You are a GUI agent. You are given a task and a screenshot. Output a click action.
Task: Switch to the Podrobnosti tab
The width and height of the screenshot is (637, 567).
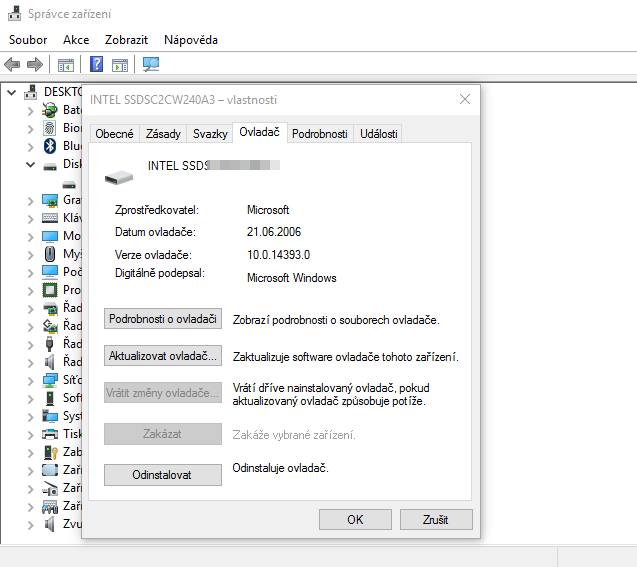[320, 134]
